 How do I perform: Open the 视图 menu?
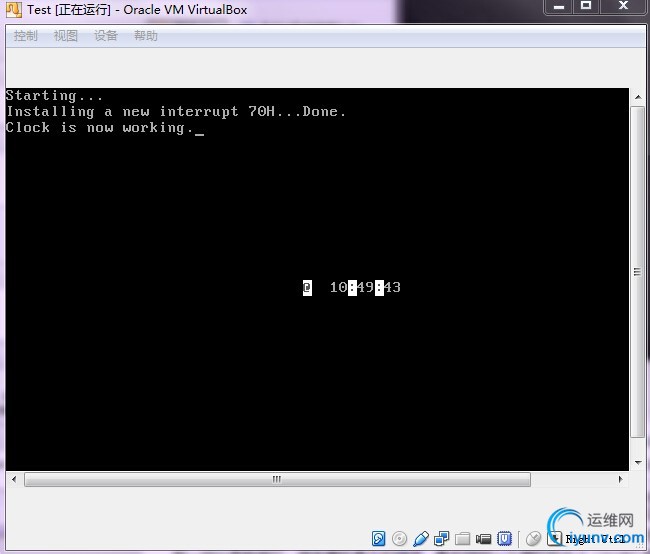click(65, 36)
